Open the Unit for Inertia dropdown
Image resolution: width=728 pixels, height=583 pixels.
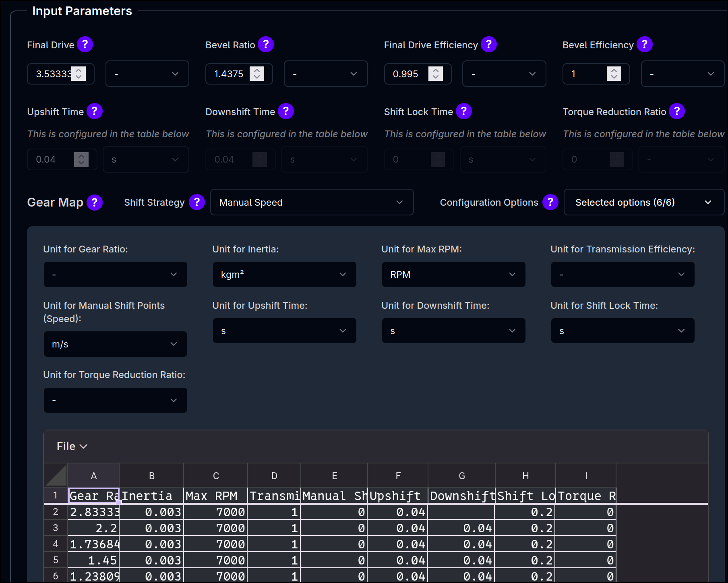(x=284, y=275)
